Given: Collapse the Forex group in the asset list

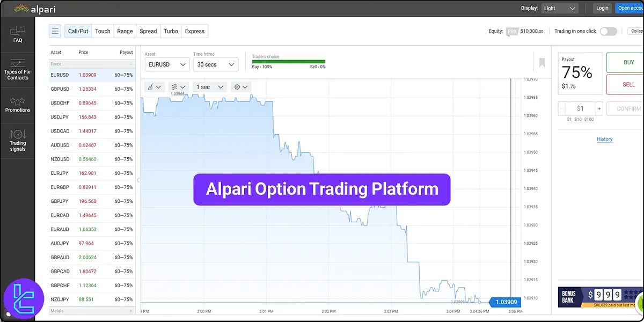Looking at the screenshot, I should coord(130,63).
